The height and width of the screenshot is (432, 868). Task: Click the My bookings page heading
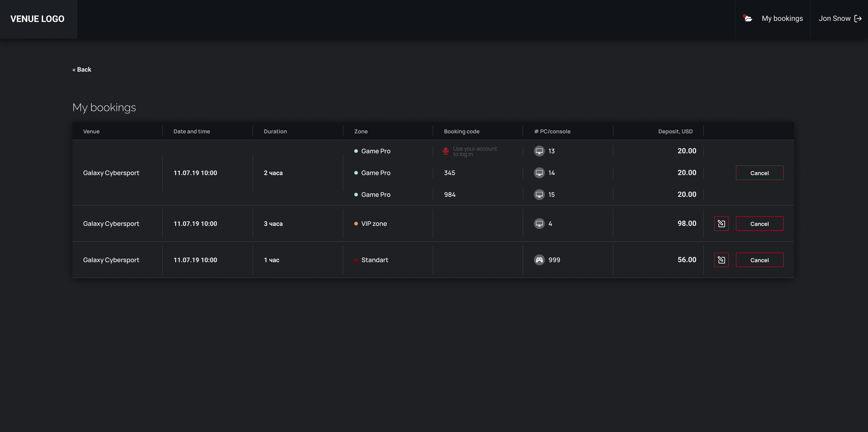[x=104, y=107]
